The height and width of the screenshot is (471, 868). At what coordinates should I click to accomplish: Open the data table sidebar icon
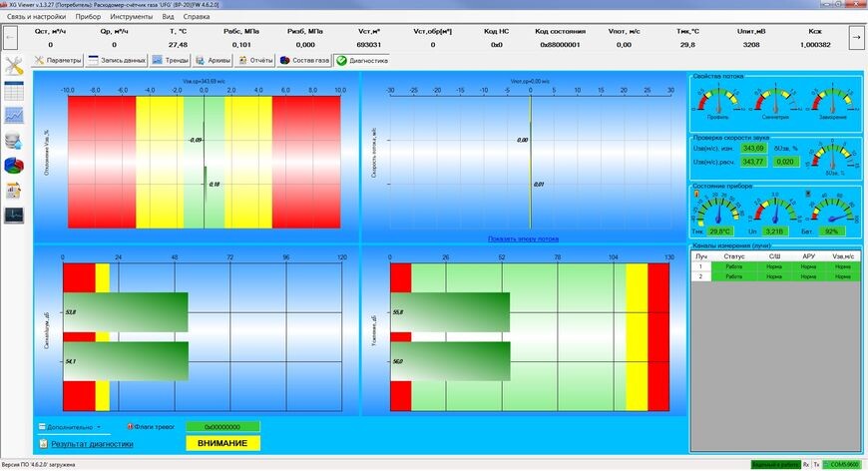(14, 91)
